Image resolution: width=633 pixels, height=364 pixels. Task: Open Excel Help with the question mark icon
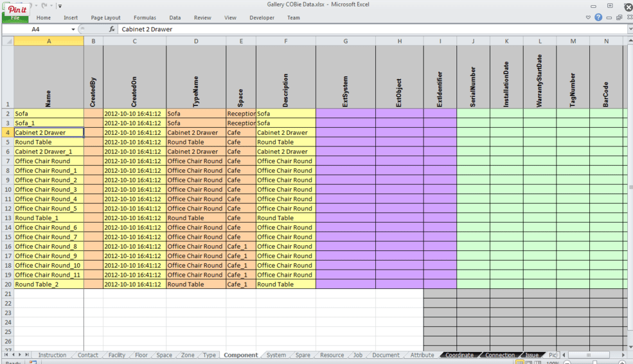point(598,18)
